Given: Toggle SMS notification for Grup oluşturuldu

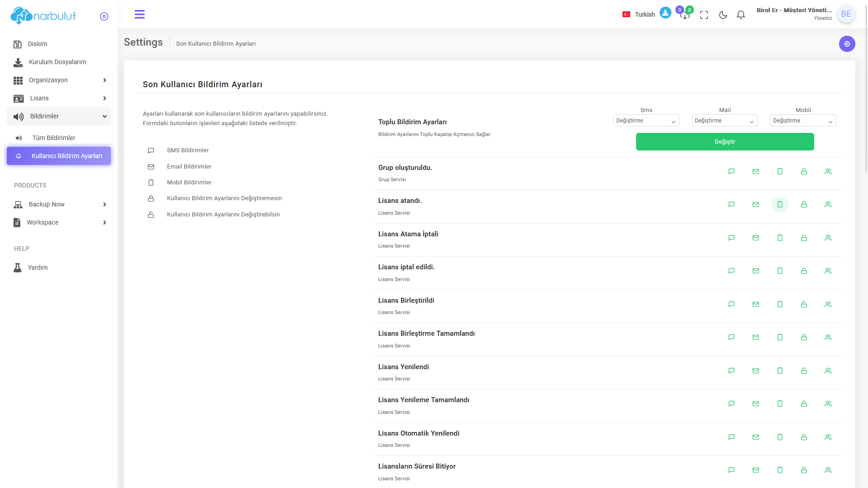Looking at the screenshot, I should point(731,172).
